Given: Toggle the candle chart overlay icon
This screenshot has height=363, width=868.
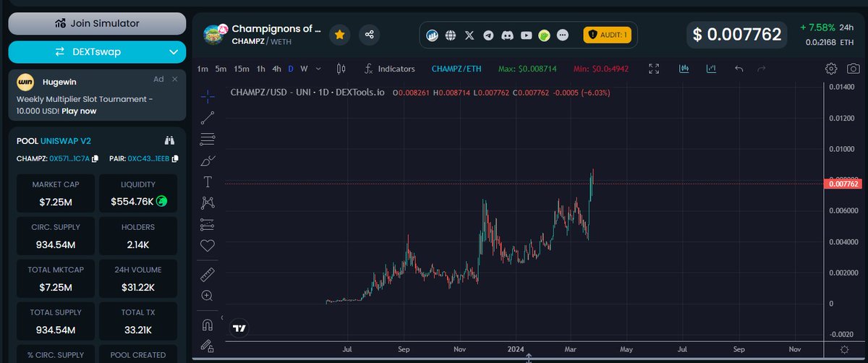Looking at the screenshot, I should [x=684, y=69].
